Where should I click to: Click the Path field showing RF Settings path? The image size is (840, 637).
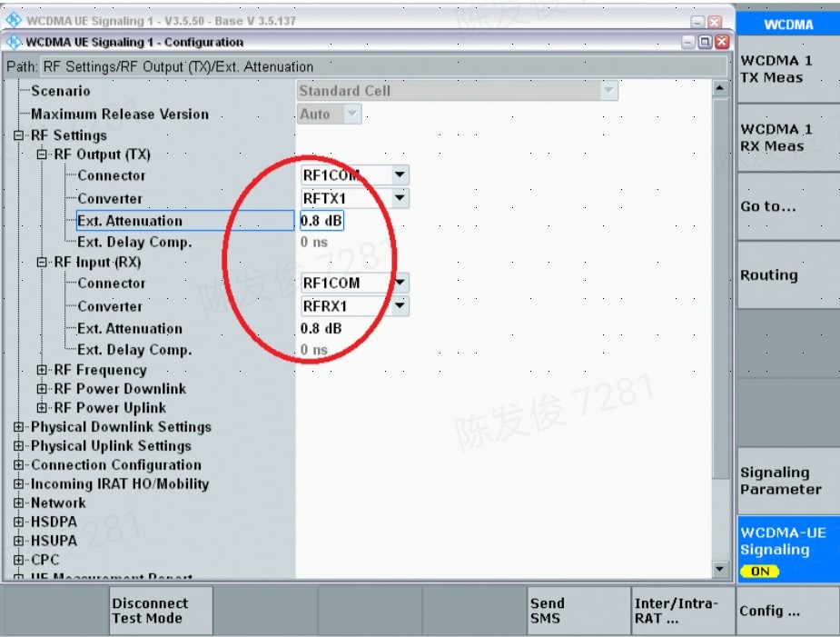coord(383,66)
